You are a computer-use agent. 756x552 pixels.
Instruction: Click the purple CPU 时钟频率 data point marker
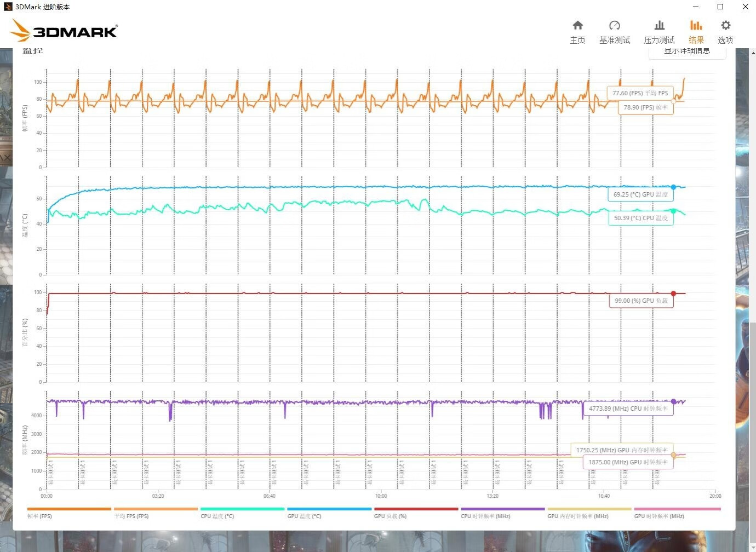(x=673, y=401)
